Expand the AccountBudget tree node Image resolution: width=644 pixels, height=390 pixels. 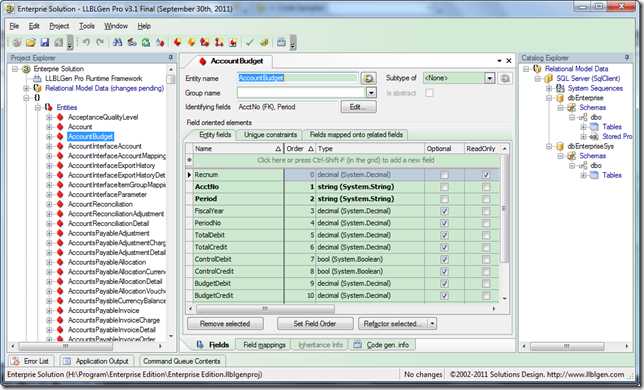(49, 137)
